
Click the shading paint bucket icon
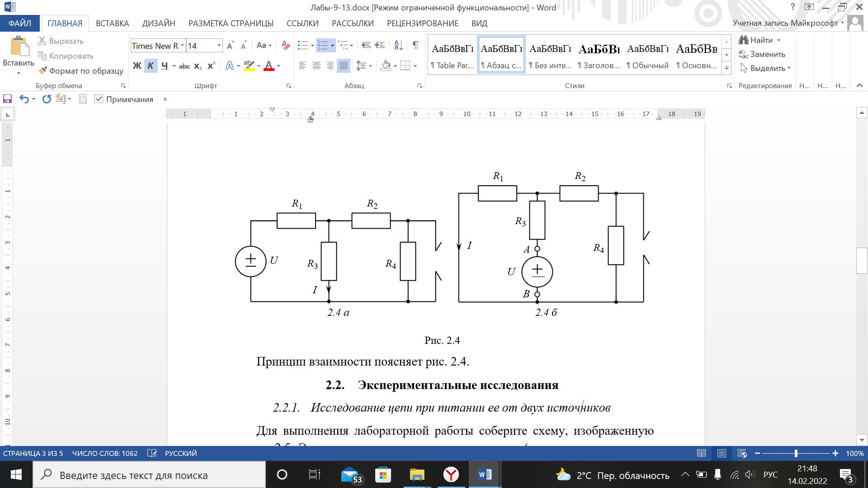pos(386,66)
